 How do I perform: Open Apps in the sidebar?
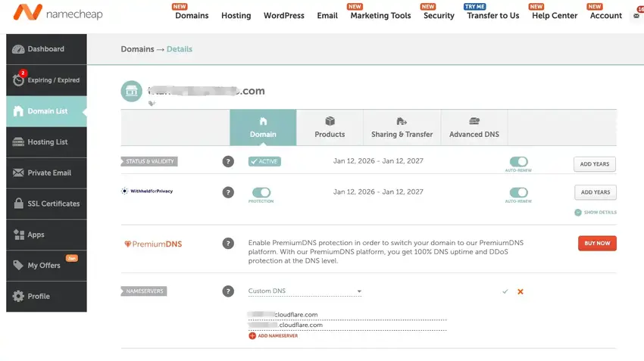coord(46,235)
